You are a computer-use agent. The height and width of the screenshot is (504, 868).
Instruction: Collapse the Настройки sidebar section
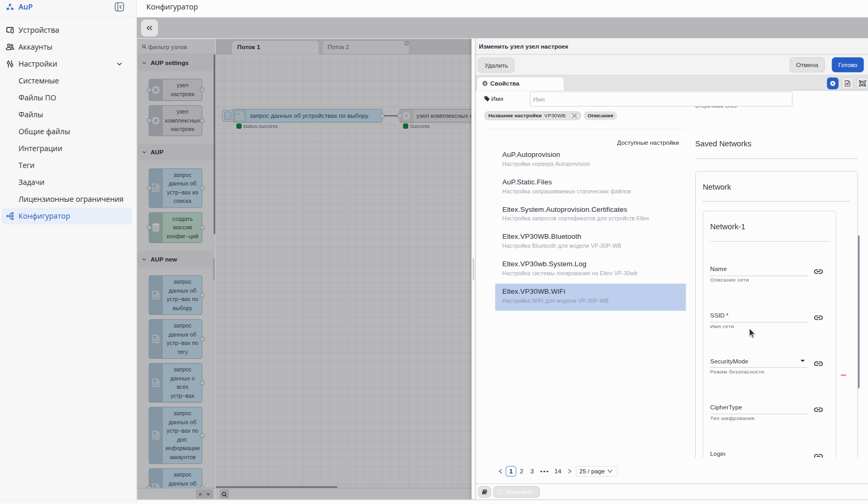tap(119, 64)
